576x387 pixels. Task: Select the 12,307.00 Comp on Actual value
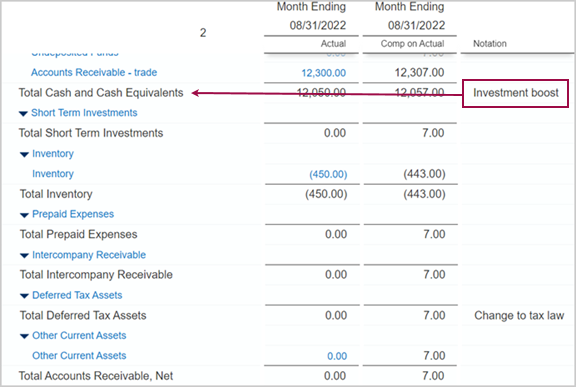coord(419,72)
